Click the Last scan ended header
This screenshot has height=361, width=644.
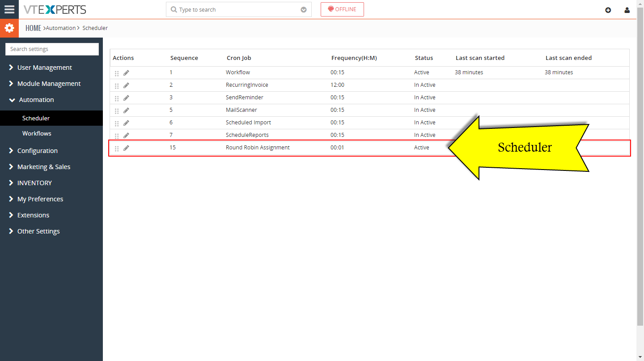tap(568, 58)
